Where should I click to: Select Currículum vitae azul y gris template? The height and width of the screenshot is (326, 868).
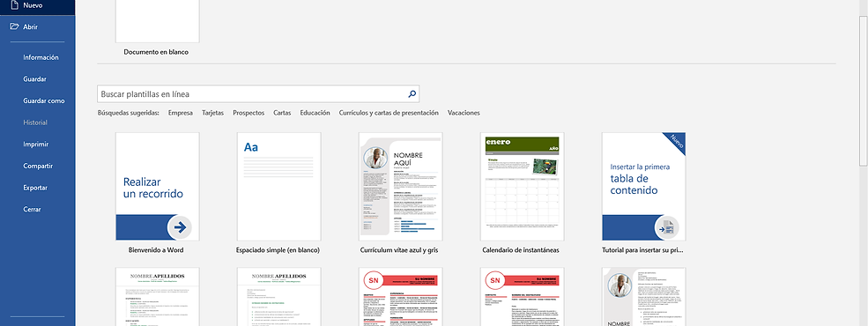[x=400, y=187]
